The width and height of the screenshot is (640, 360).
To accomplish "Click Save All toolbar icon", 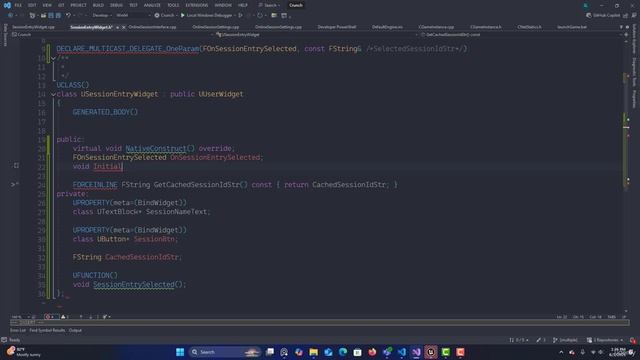I will click(x=58, y=16).
